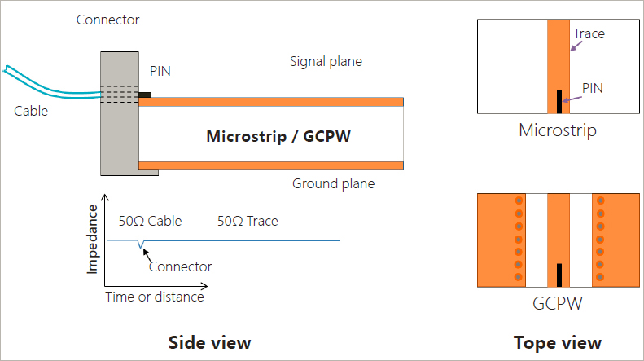Click the blue cable curve
Image resolution: width=644 pixels, height=361 pixels.
pos(52,83)
